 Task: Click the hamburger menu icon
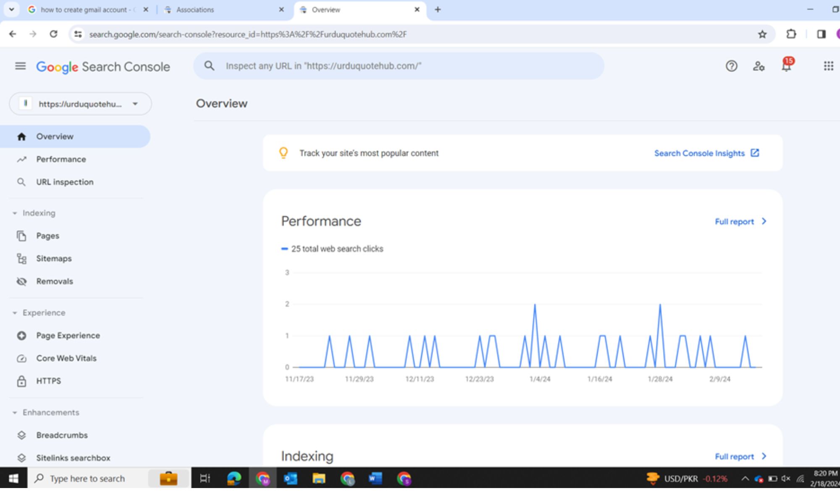tap(21, 66)
